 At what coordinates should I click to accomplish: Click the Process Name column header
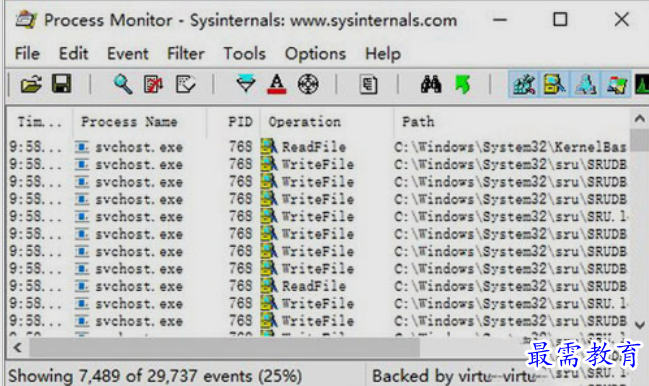tap(140, 122)
